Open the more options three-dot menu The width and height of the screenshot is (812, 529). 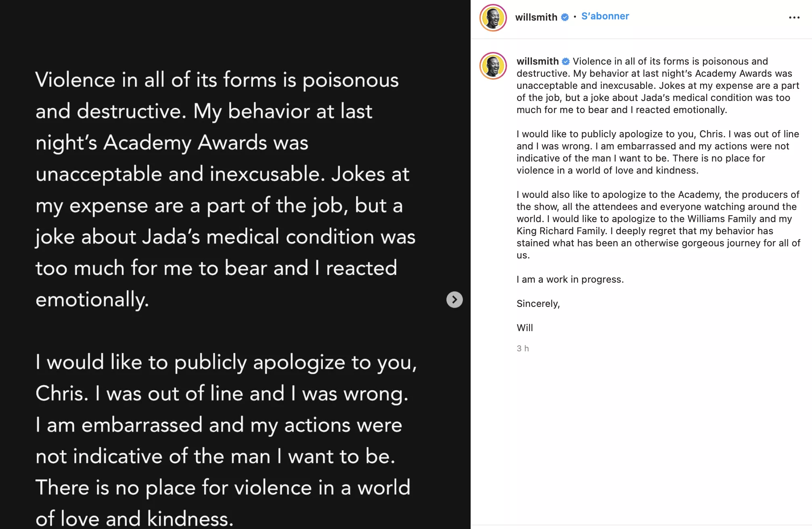click(x=794, y=17)
